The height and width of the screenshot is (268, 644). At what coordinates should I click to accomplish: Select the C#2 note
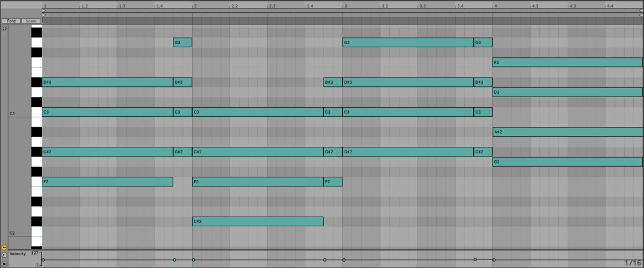pyautogui.click(x=258, y=221)
